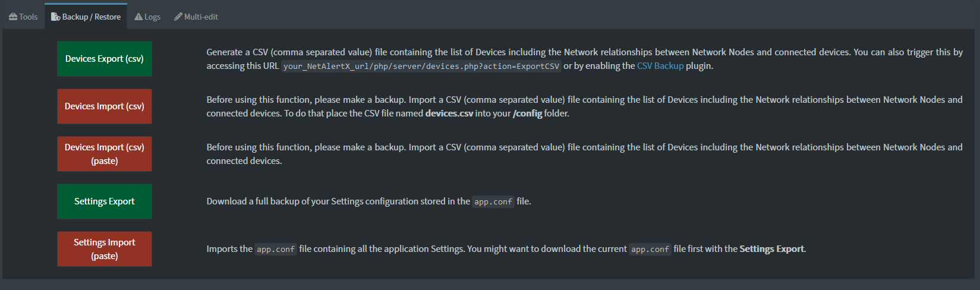Click the Settings Import (paste) button
Screen dimensions: 980x290
coord(105,249)
